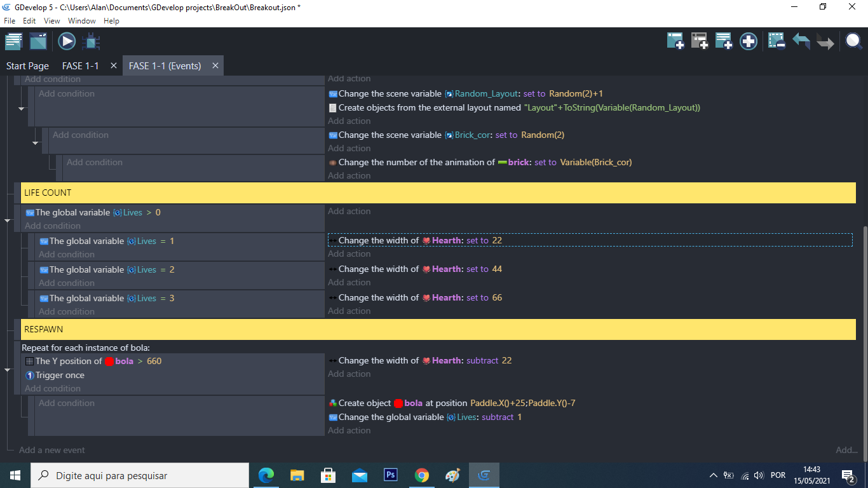Close the FASE 1-1 scene tab
Image resolution: width=868 pixels, height=488 pixels.
tap(114, 65)
